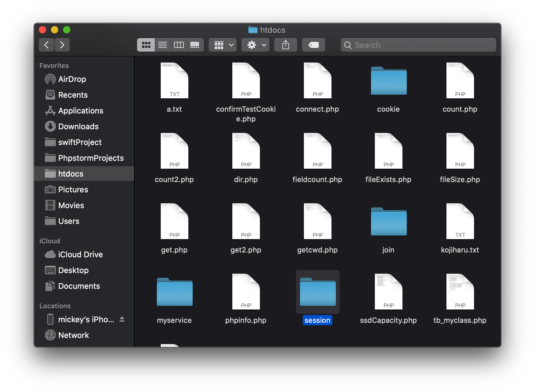
Task: Close the Finder window
Action: 42,30
